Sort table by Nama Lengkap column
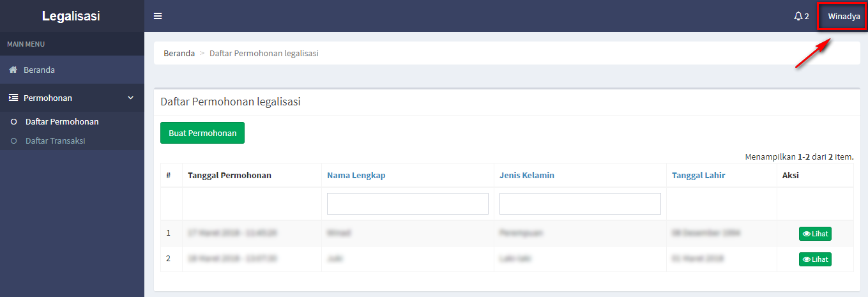 [x=356, y=175]
